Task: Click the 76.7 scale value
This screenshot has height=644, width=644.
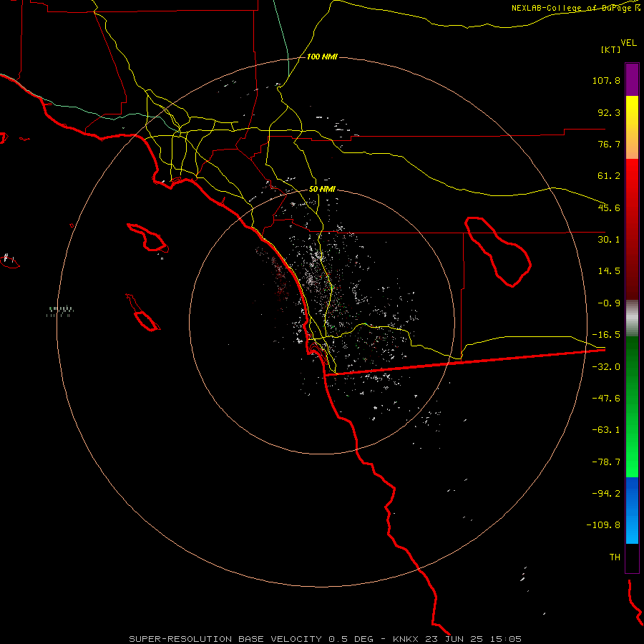Action: coord(609,144)
